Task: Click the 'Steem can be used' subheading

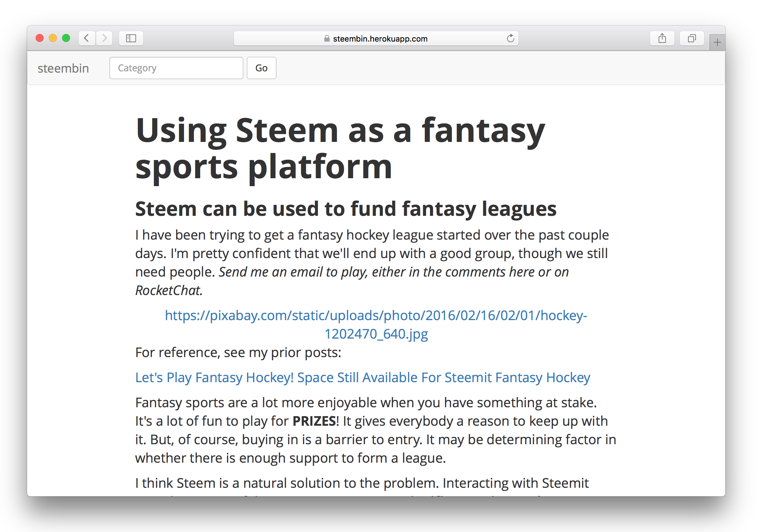Action: click(345, 209)
